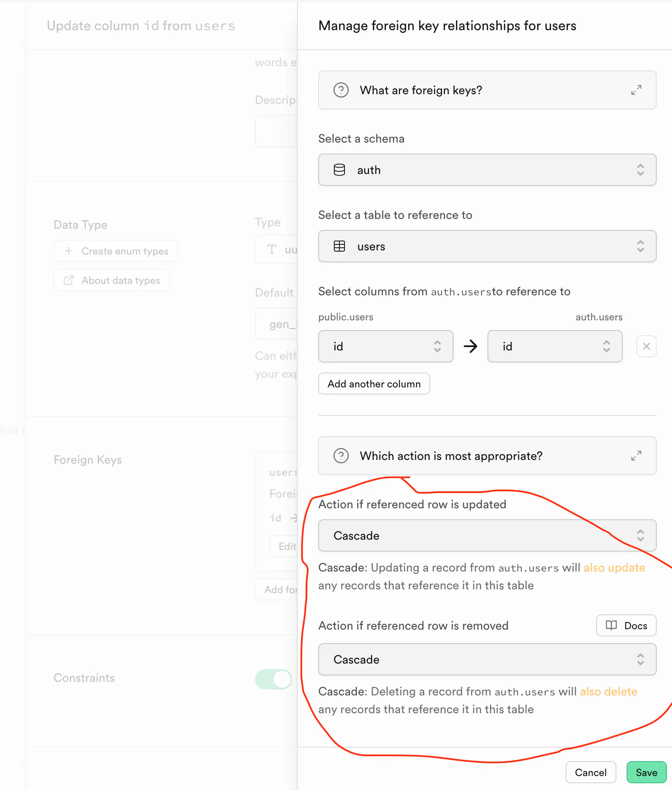Click the database icon in schema selector
The height and width of the screenshot is (790, 672).
click(339, 170)
